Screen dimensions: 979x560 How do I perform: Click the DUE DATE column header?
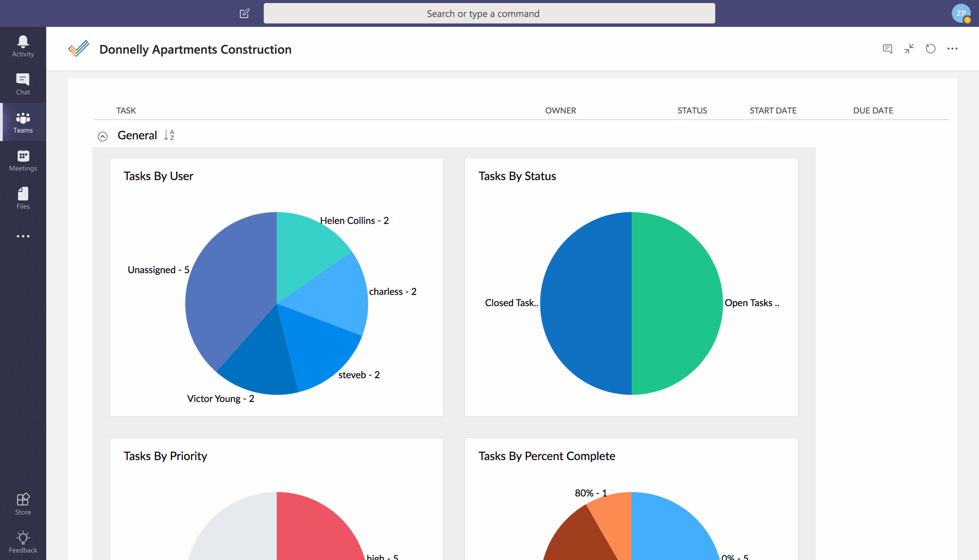872,110
